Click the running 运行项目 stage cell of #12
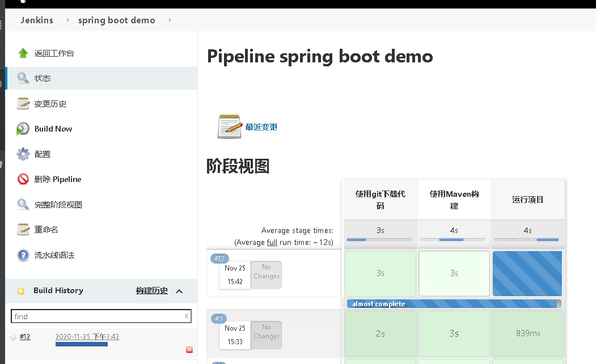 point(527,273)
